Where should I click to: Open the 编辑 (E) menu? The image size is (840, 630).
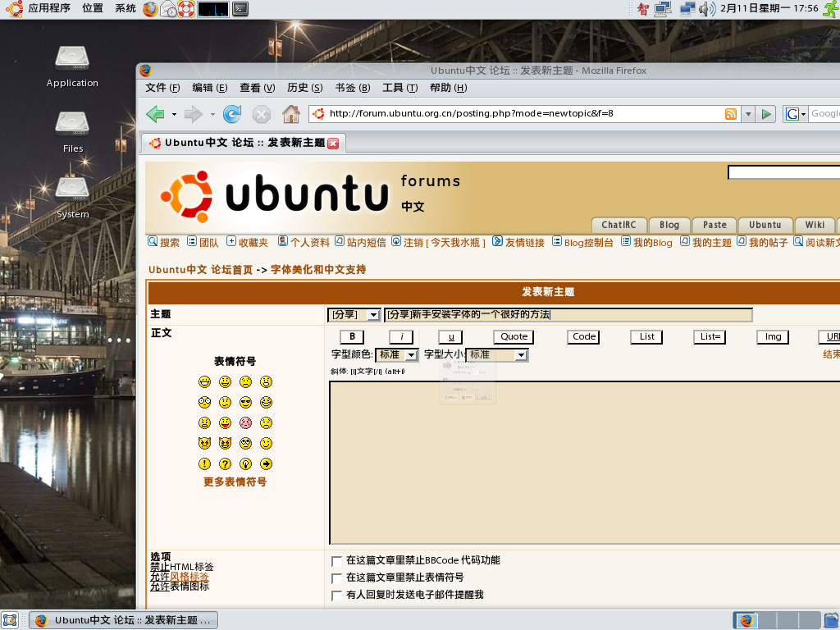pos(209,88)
